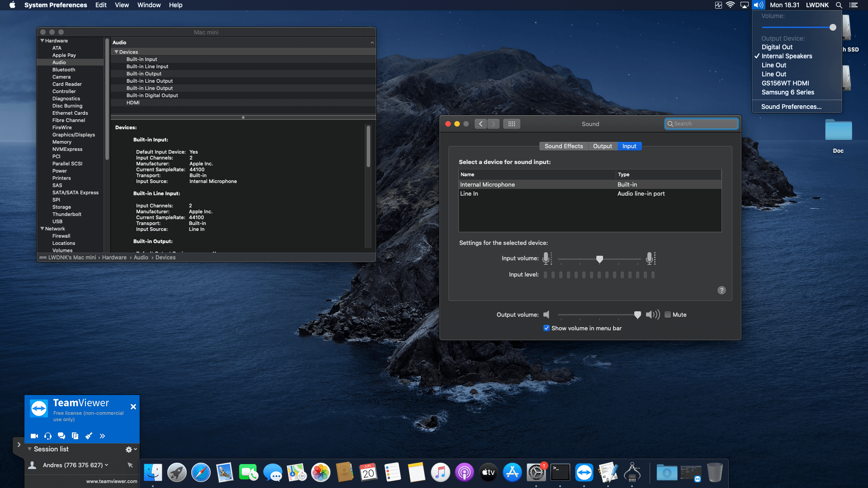The height and width of the screenshot is (488, 868).
Task: Click the Output volume slider knob
Action: point(637,315)
